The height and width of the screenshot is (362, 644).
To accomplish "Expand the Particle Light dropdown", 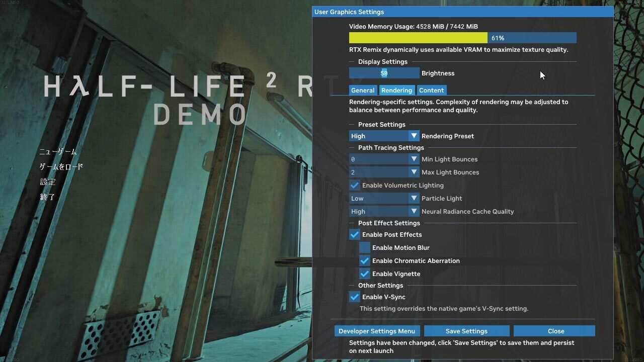I will pyautogui.click(x=384, y=199).
